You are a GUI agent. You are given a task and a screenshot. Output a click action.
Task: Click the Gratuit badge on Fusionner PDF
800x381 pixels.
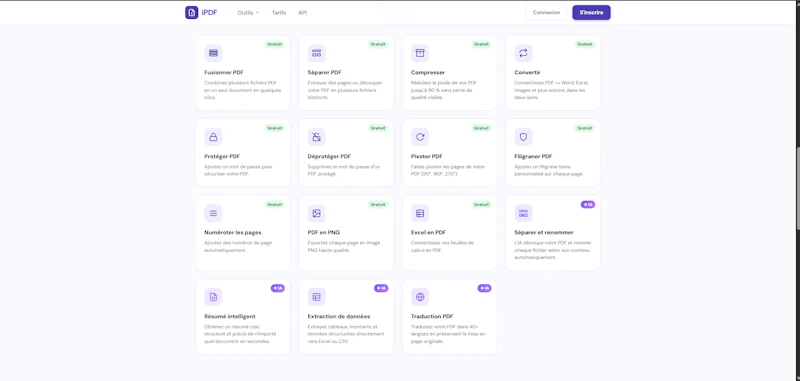pyautogui.click(x=274, y=44)
